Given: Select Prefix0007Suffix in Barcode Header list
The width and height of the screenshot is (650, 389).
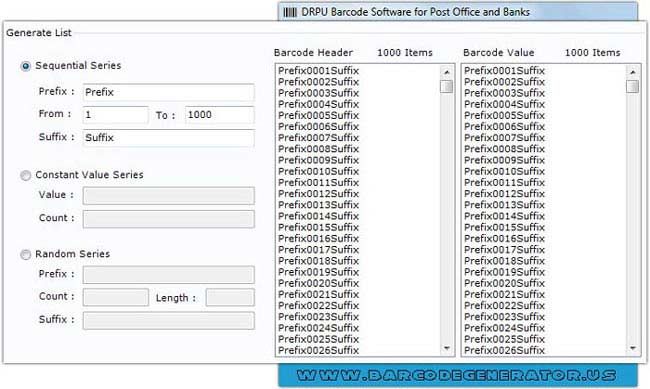Looking at the screenshot, I should 318,138.
